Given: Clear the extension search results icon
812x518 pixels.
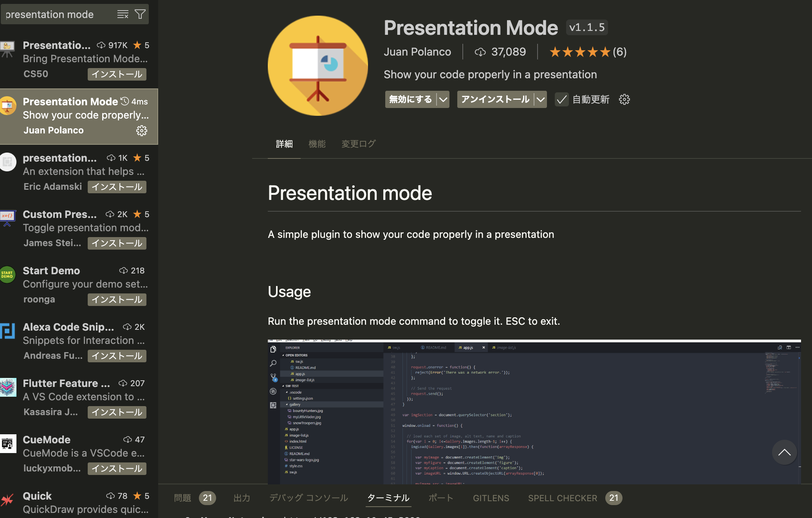Looking at the screenshot, I should point(123,14).
